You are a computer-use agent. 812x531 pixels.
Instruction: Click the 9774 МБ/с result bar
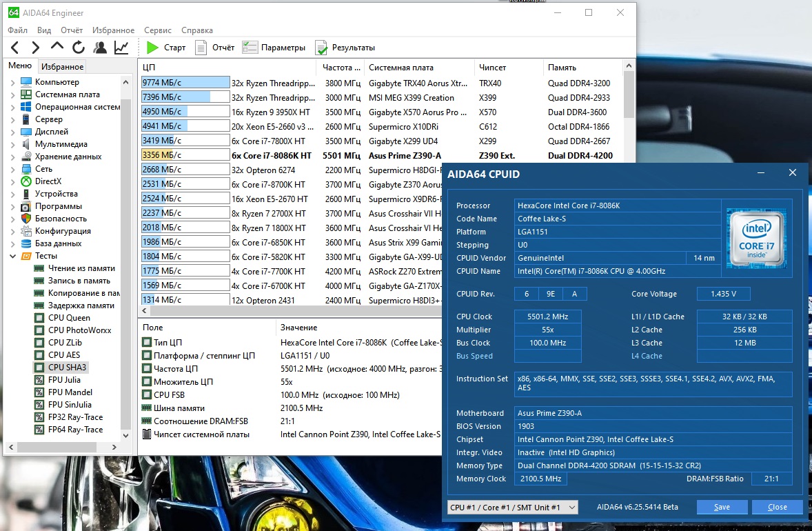[x=185, y=83]
